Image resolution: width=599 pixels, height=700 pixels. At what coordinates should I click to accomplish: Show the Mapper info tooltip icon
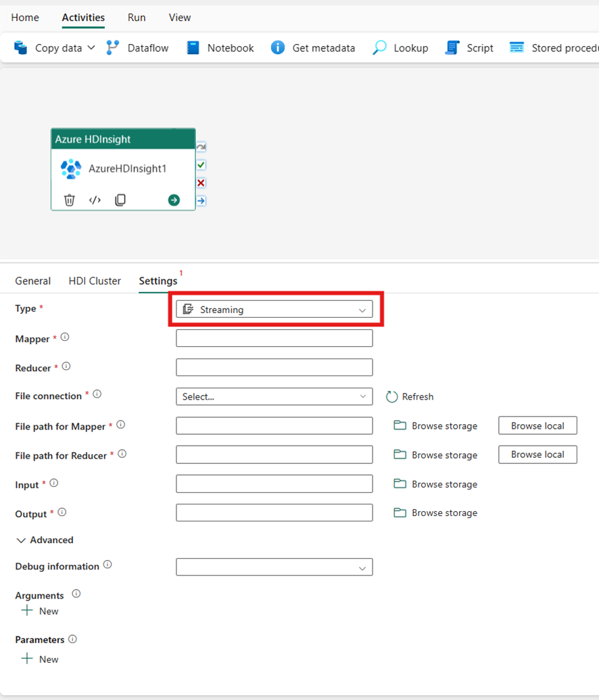click(x=65, y=337)
